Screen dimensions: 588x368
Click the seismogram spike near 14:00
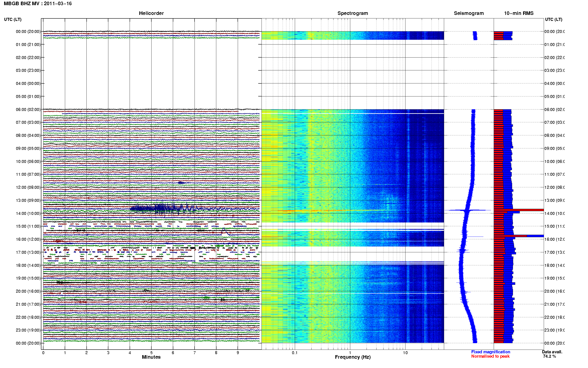point(467,210)
